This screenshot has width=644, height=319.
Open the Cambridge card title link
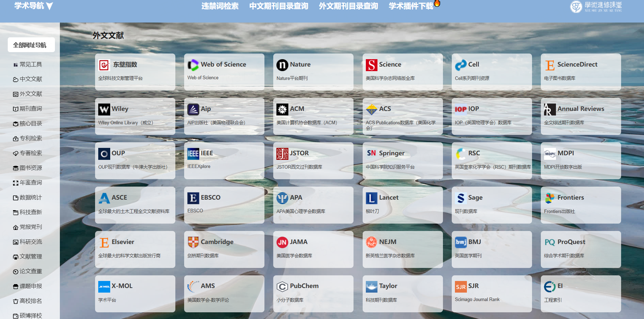(x=217, y=242)
